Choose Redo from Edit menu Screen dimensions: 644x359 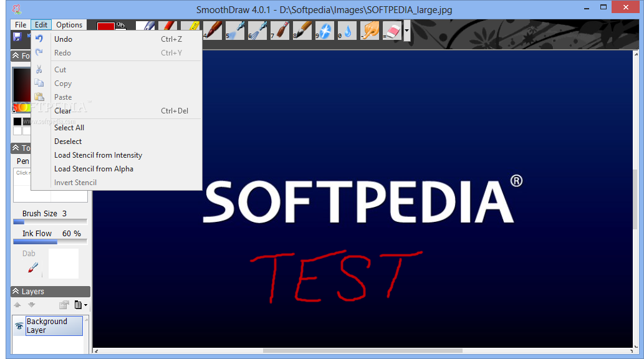117,52
